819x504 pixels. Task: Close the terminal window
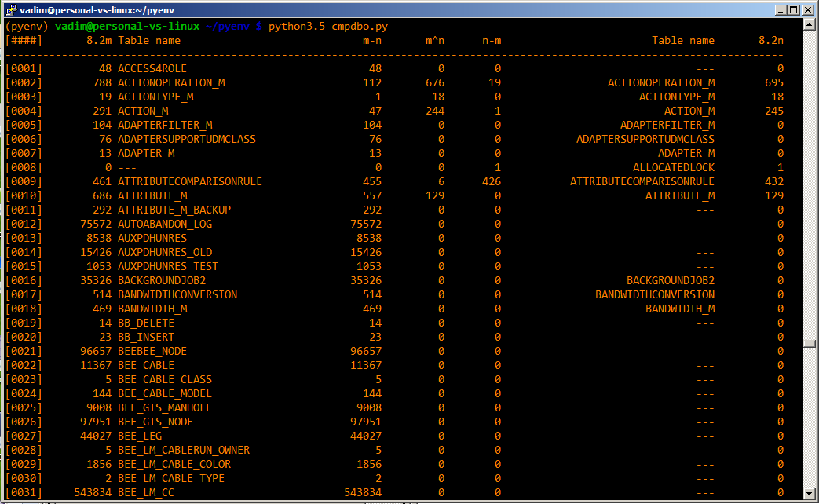[808, 9]
